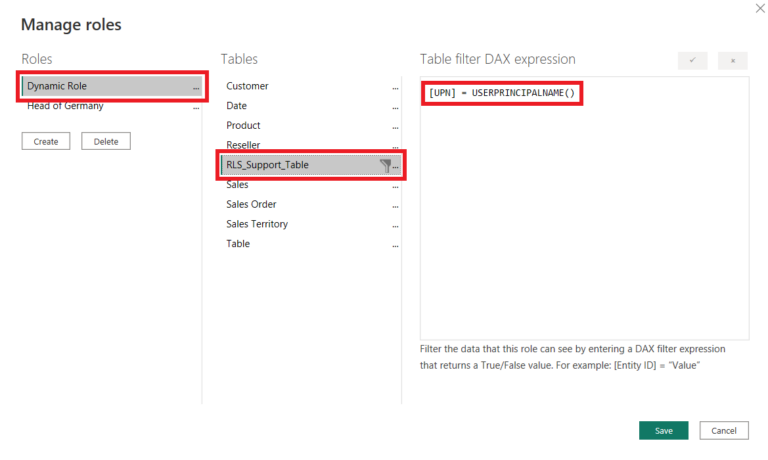Open ellipsis menu next to Customer table
The height and width of the screenshot is (460, 768).
click(396, 88)
